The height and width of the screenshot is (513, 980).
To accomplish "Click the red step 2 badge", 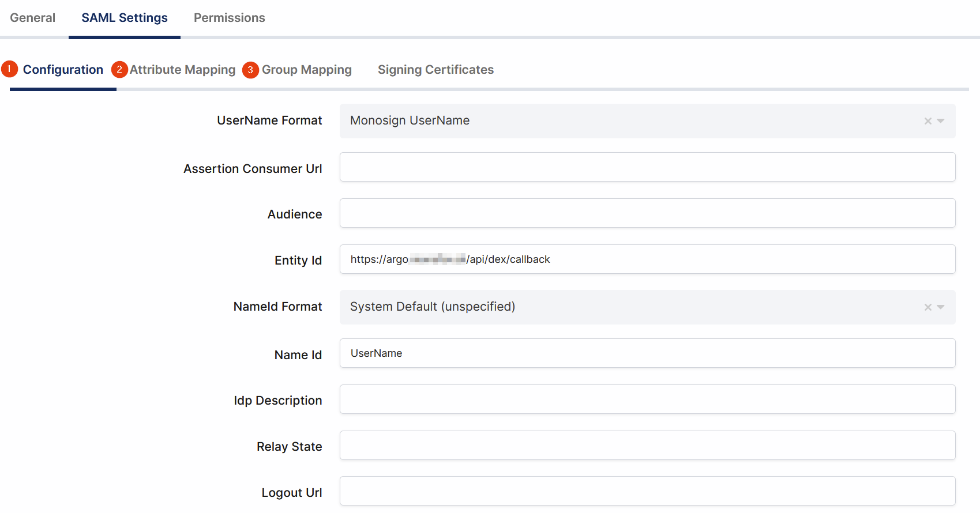I will point(119,70).
